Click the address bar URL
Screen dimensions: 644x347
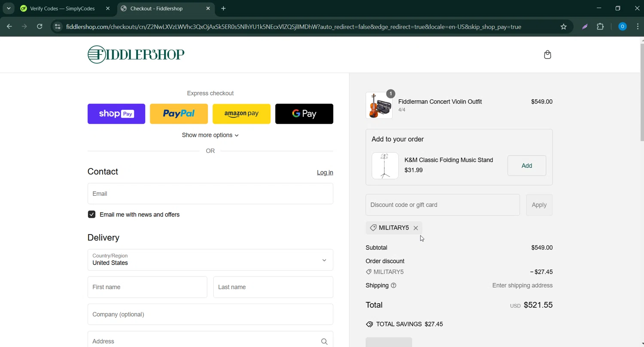tap(294, 27)
